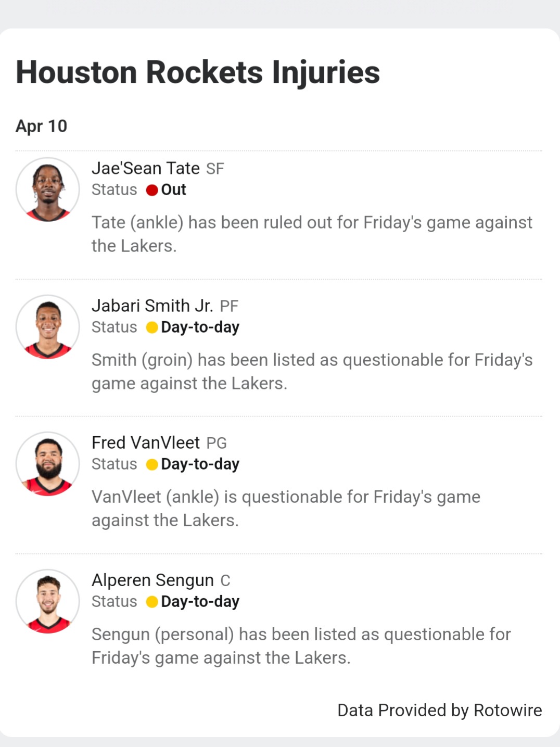Open the Jabari Smith Jr. player name

152,306
